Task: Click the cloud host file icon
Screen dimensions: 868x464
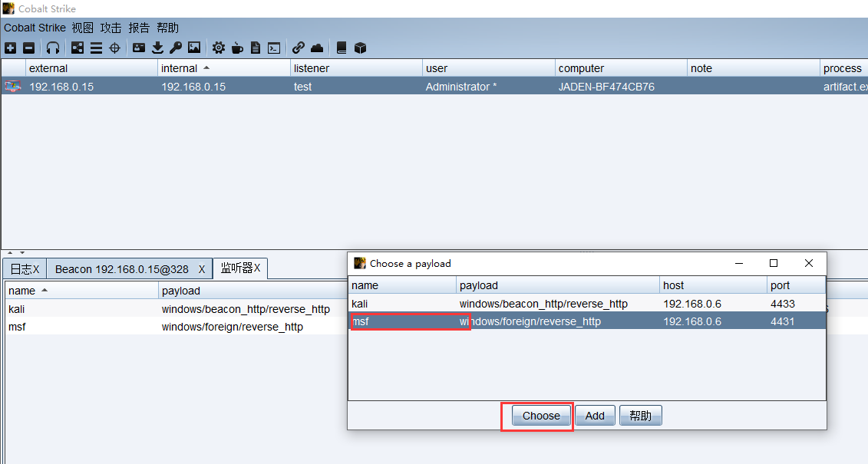Action: (x=317, y=48)
